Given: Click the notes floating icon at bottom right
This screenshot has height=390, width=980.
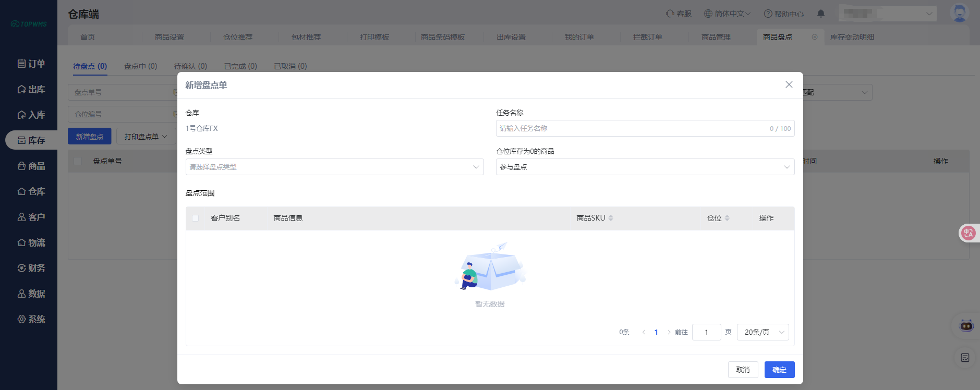Looking at the screenshot, I should tap(965, 358).
